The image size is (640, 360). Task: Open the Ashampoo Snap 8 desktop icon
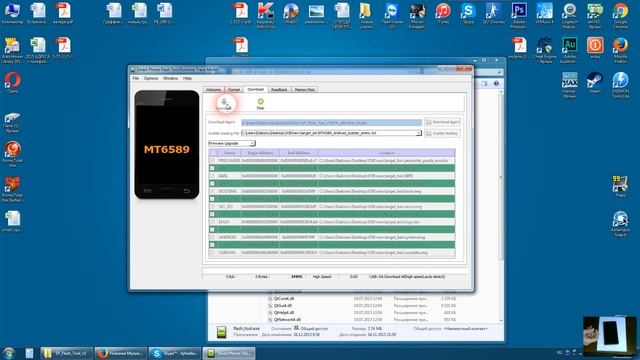[x=620, y=223]
